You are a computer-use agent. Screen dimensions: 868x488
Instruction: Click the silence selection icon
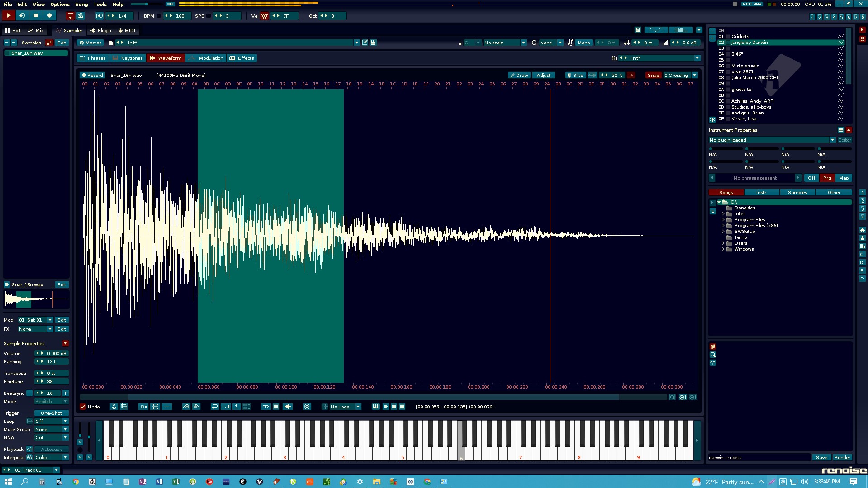tap(167, 407)
